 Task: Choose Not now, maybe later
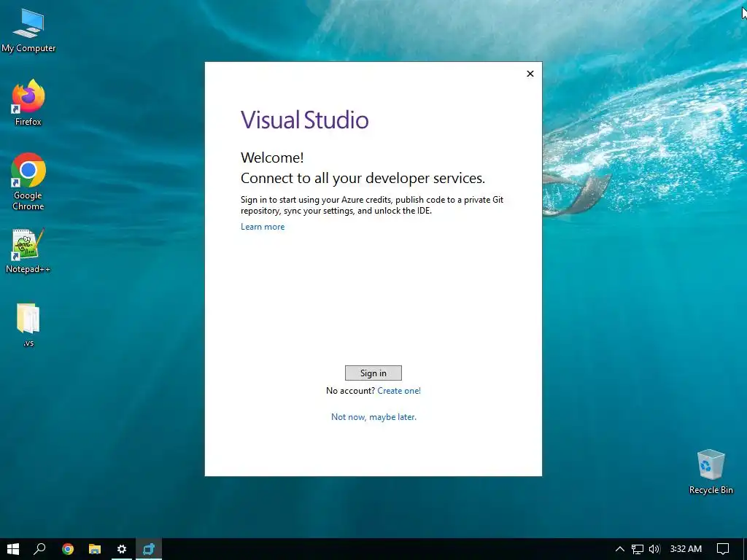(373, 416)
